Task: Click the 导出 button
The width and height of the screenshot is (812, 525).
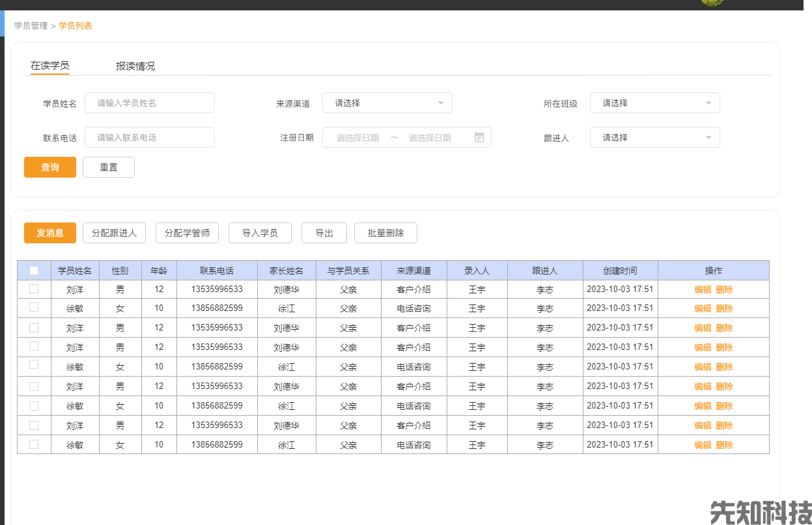Action: [324, 233]
